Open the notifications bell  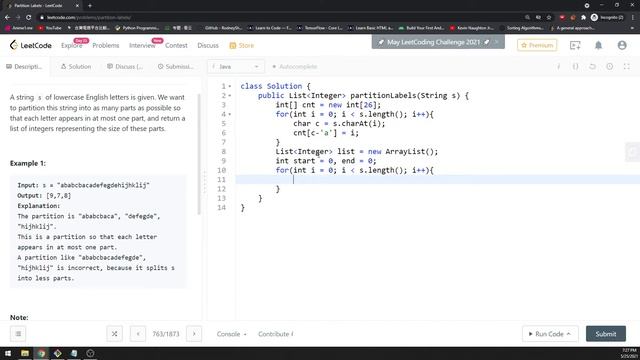598,45
